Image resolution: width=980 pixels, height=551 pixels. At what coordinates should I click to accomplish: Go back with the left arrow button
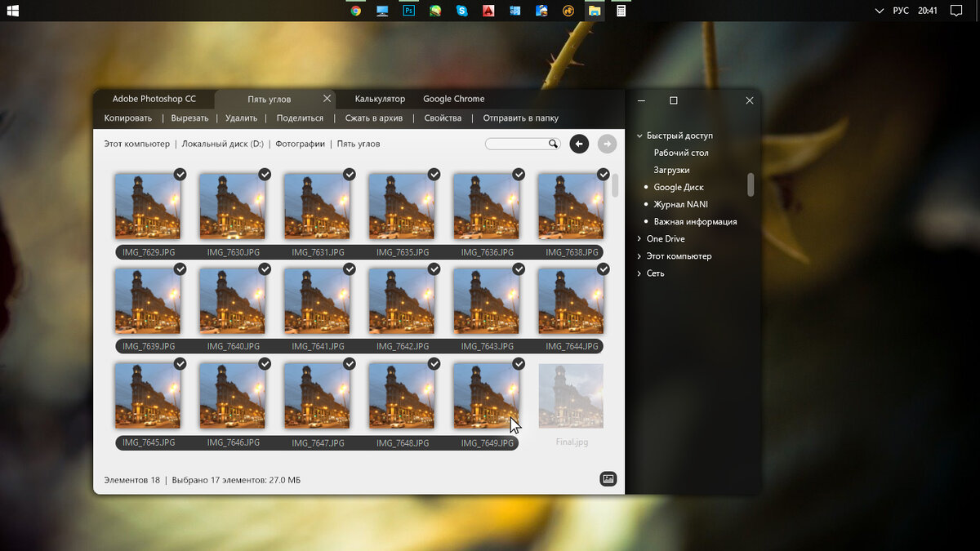tap(579, 144)
